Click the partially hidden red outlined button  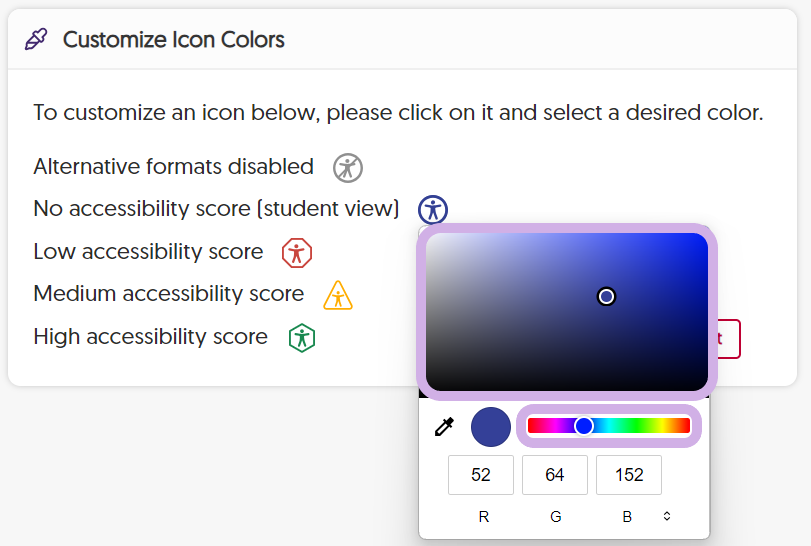point(729,339)
